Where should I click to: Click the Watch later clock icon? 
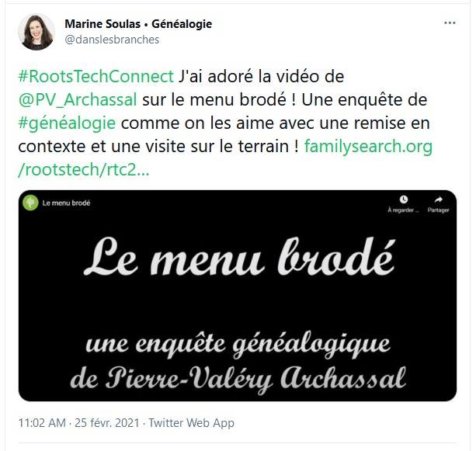coord(404,199)
